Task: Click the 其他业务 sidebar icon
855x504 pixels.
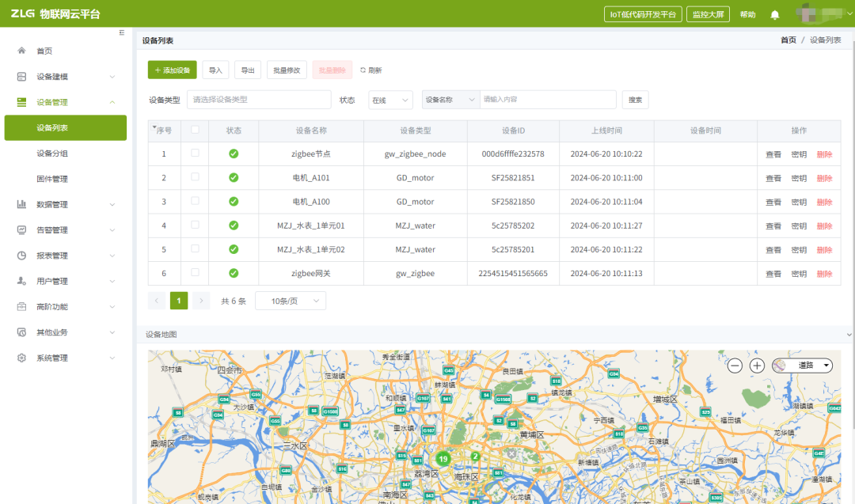Action: (22, 332)
